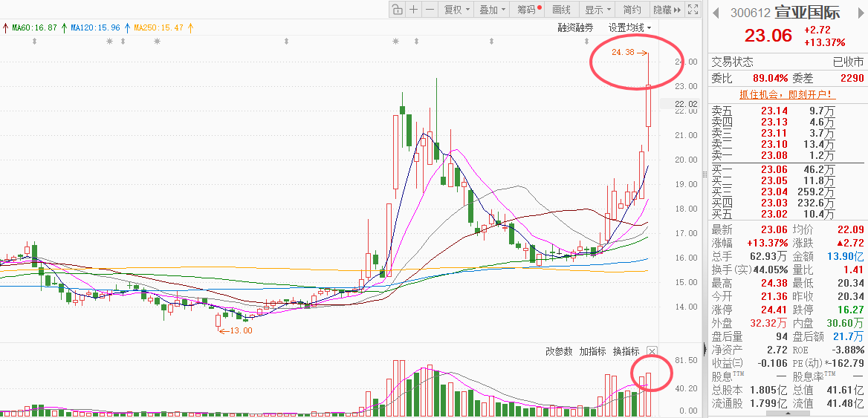868x418 pixels.
Task: Click 换指标 to switch indicator
Action: tap(626, 351)
